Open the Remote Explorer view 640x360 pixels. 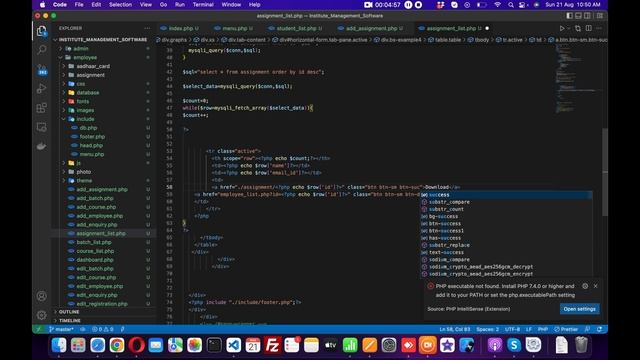tap(42, 127)
